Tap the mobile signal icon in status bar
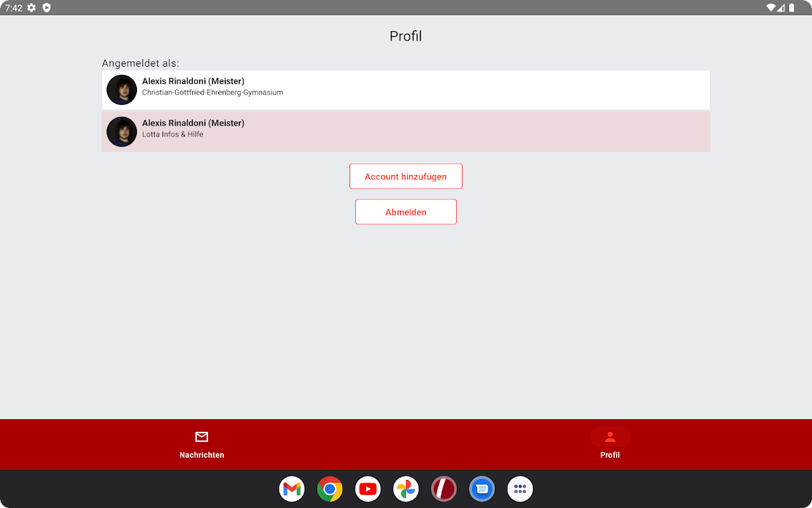The height and width of the screenshot is (508, 812). pyautogui.click(x=782, y=8)
